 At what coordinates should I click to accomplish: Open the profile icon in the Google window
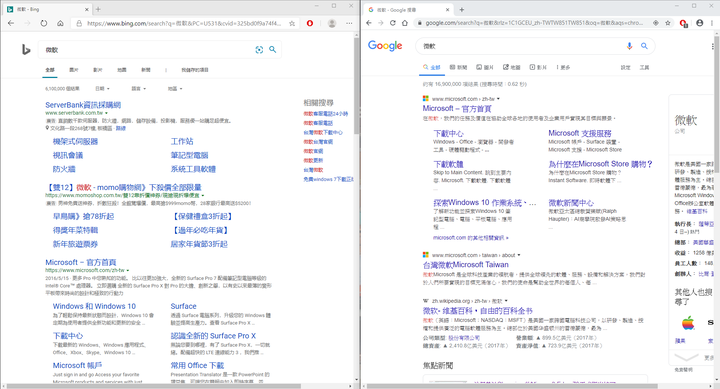click(699, 23)
